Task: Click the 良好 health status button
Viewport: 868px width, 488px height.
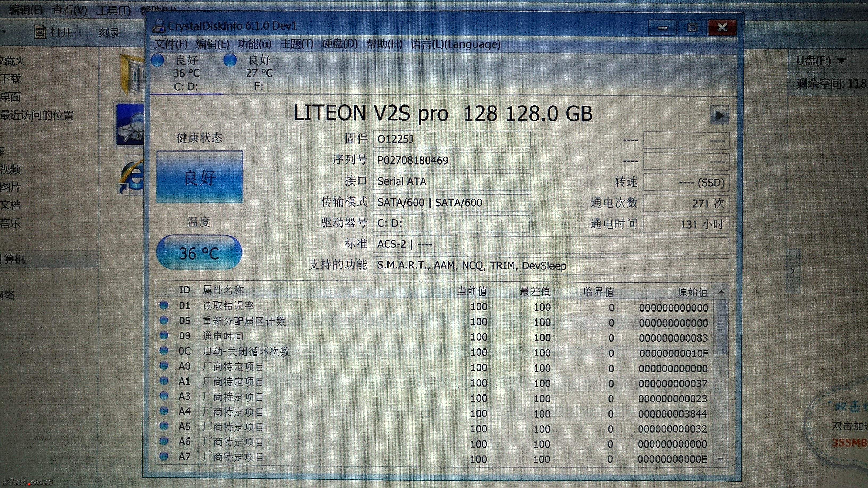Action: [x=199, y=177]
